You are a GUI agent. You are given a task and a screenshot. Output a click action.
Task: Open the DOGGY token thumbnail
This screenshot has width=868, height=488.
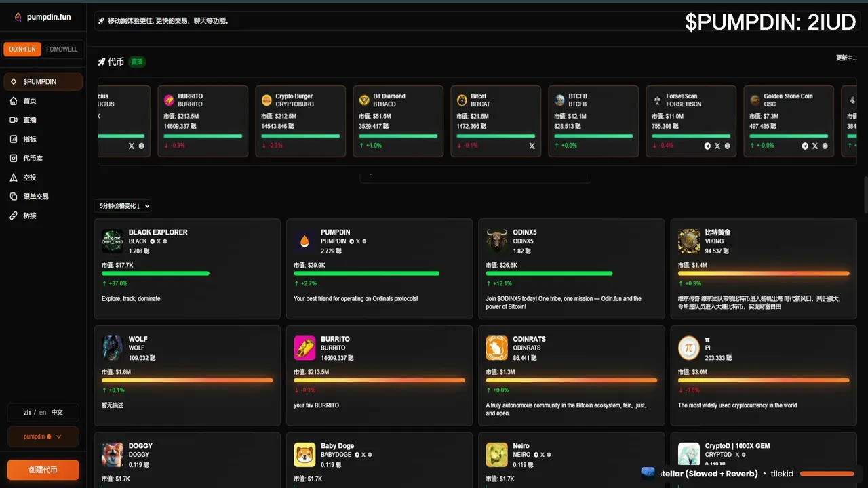click(x=113, y=455)
